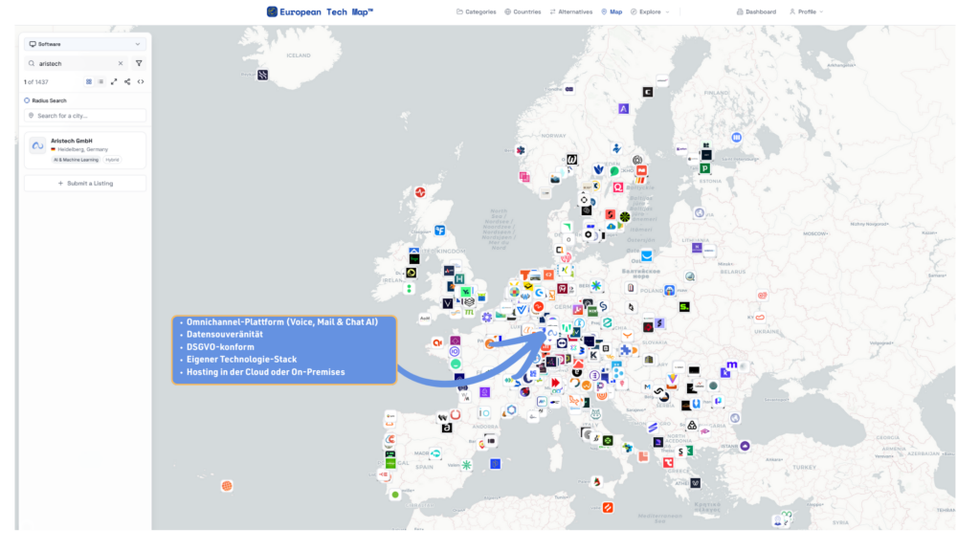Click Submit a Listing
The height and width of the screenshot is (551, 980).
(x=84, y=183)
